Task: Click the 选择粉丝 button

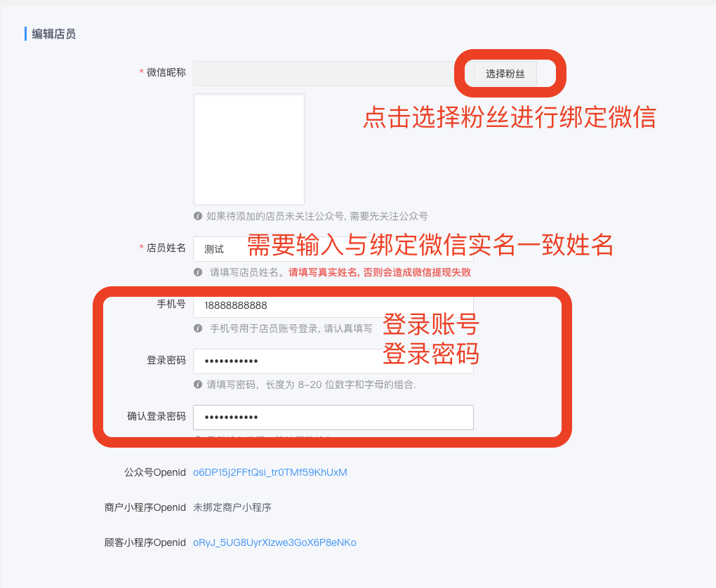Action: (x=505, y=74)
